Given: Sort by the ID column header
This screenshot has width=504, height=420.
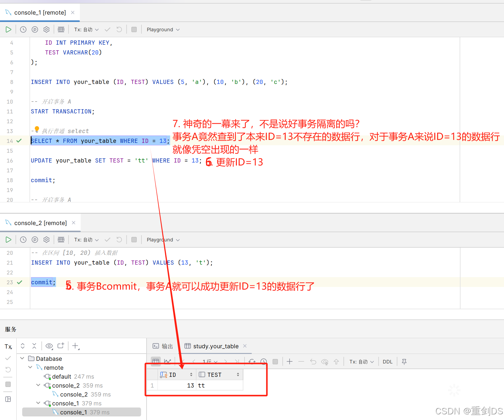Looking at the screenshot, I should (176, 375).
